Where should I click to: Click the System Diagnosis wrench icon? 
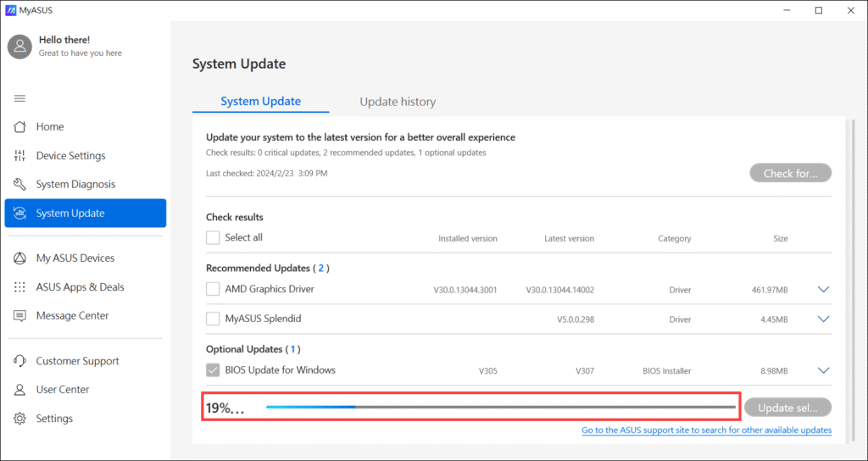(x=20, y=185)
